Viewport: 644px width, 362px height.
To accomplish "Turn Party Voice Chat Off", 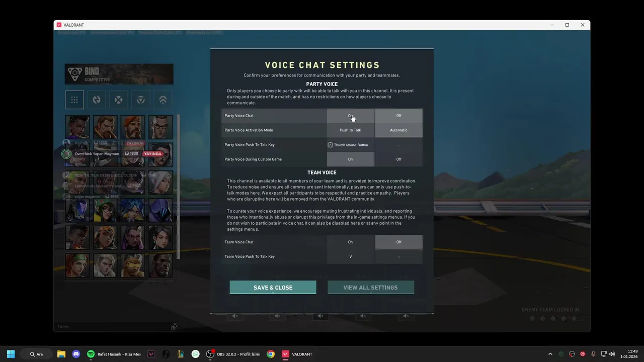I will 399,116.
